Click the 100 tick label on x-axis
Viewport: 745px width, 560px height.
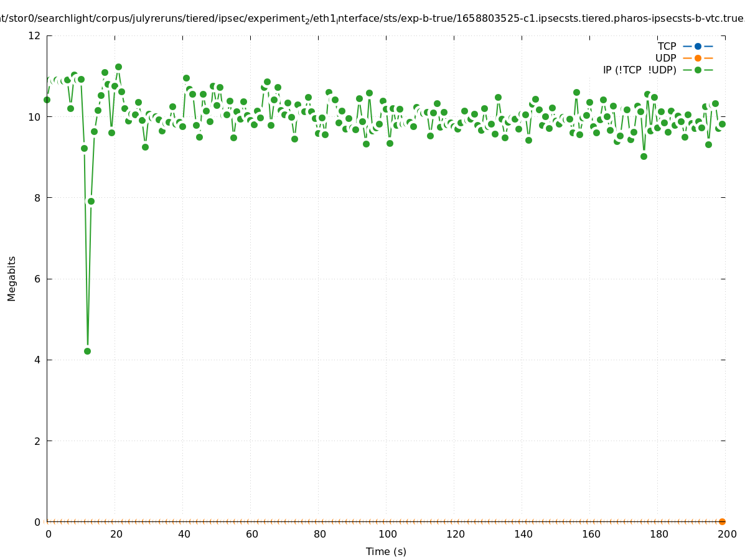(388, 534)
